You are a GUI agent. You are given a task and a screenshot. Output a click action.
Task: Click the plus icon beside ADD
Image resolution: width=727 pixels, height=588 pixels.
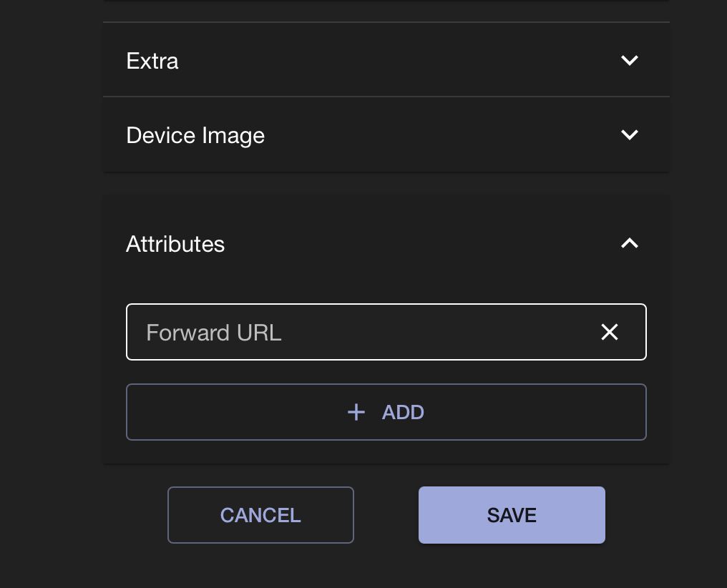(x=356, y=412)
